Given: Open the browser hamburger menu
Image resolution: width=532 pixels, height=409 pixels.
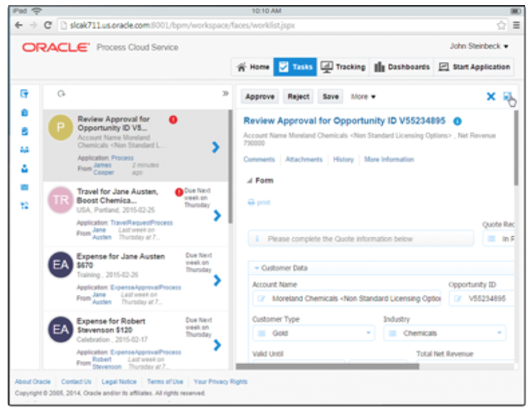Looking at the screenshot, I should click(x=516, y=25).
